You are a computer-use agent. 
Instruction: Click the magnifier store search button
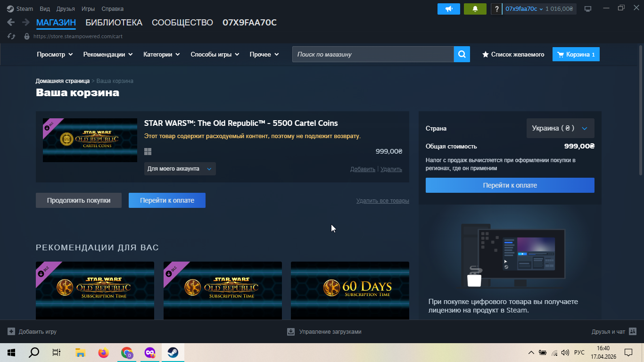(462, 54)
